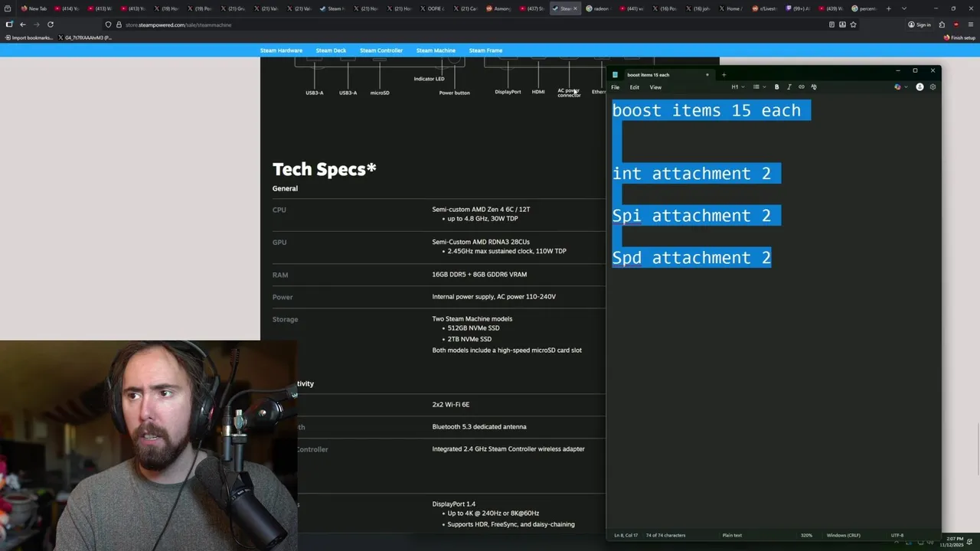Click 'Semi-custom AMD Zen 4 6C / 12T' text
Viewport: 980px width, 551px height.
[481, 209]
